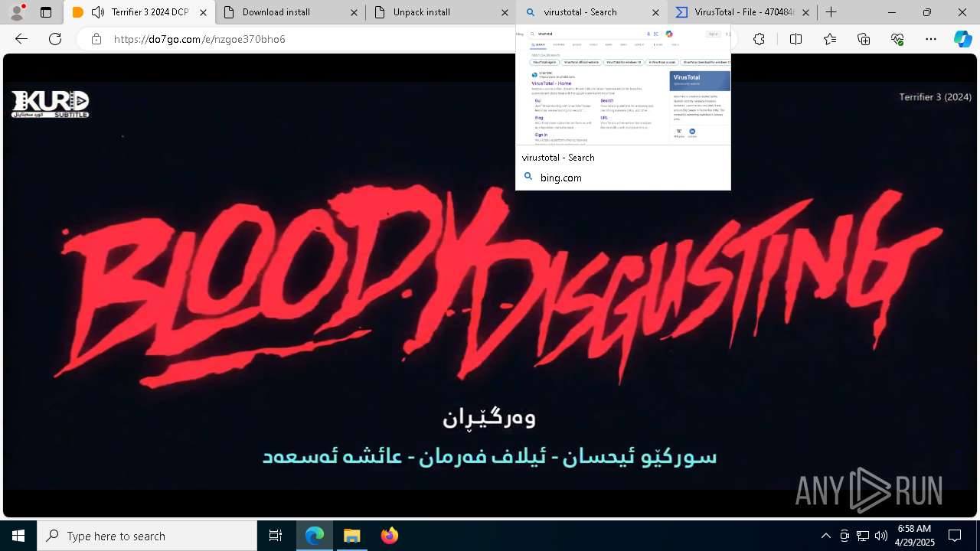Open the notification center icon
Image resolution: width=980 pixels, height=551 pixels.
[x=955, y=536]
